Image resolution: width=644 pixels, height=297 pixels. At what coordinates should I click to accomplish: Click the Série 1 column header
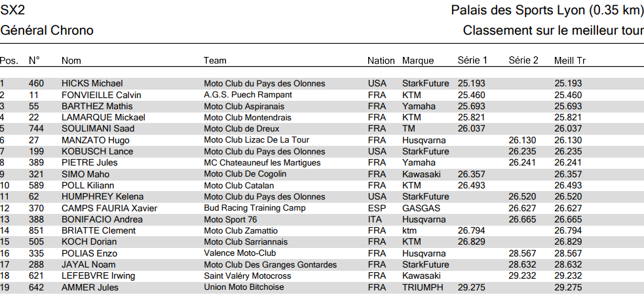[x=472, y=61]
